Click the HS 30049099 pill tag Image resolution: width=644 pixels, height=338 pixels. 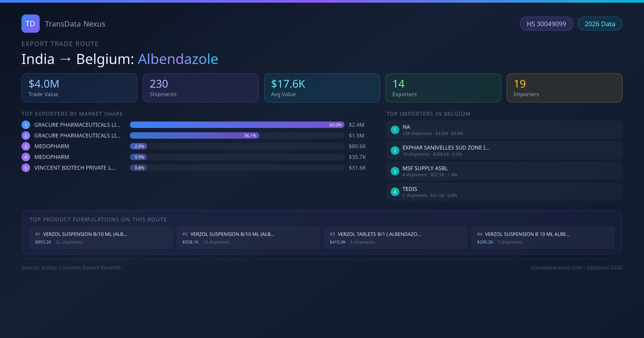546,24
